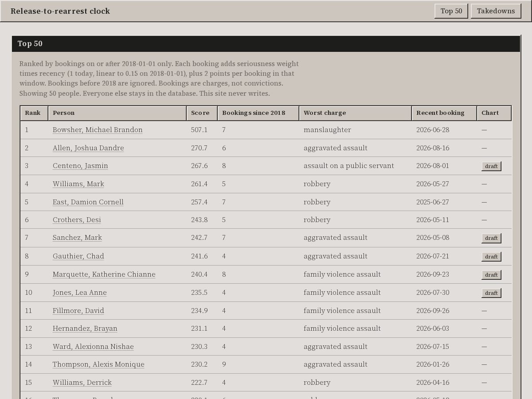Select the score value 507.1

[x=199, y=130]
